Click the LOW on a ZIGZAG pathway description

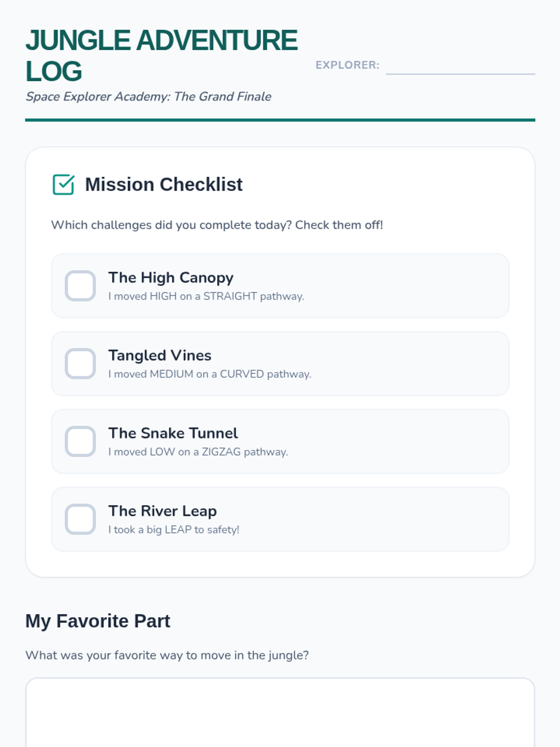(198, 452)
